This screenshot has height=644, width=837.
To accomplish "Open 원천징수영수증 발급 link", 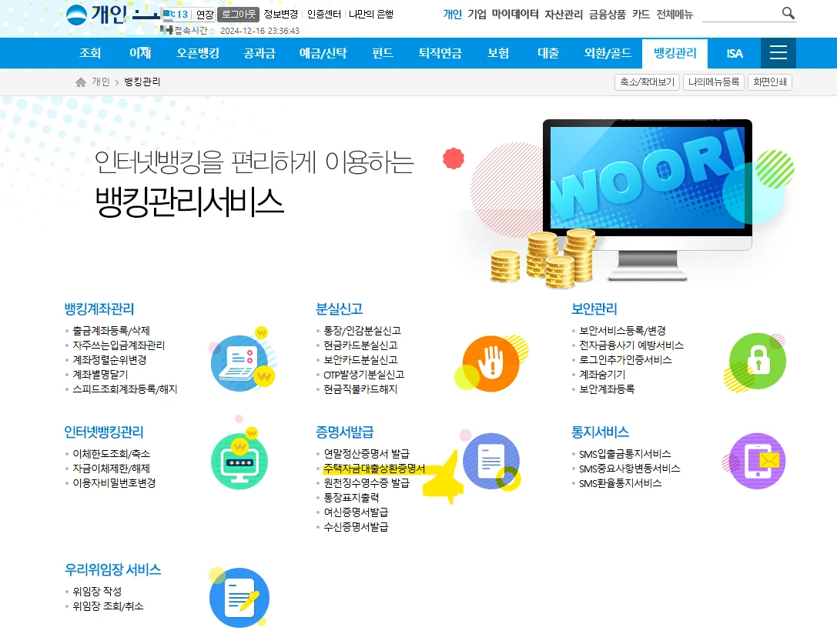I will point(367,483).
